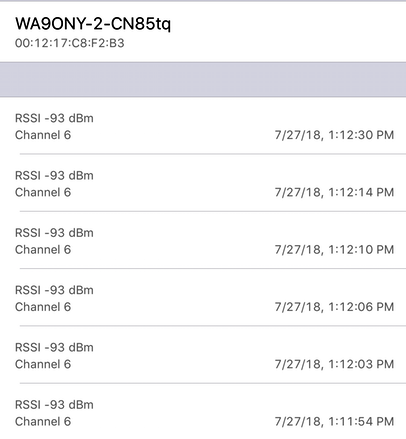
Task: Click the gray section header bar
Action: coord(203,79)
